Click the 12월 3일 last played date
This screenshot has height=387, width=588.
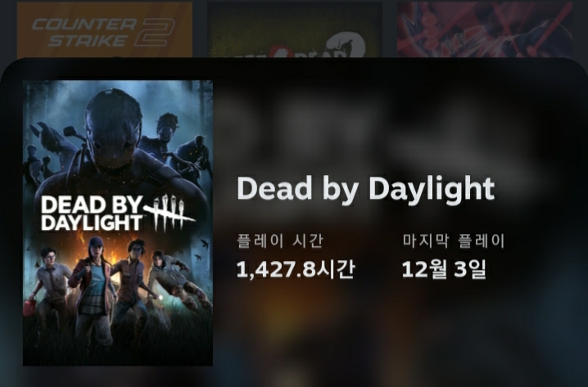pos(444,269)
